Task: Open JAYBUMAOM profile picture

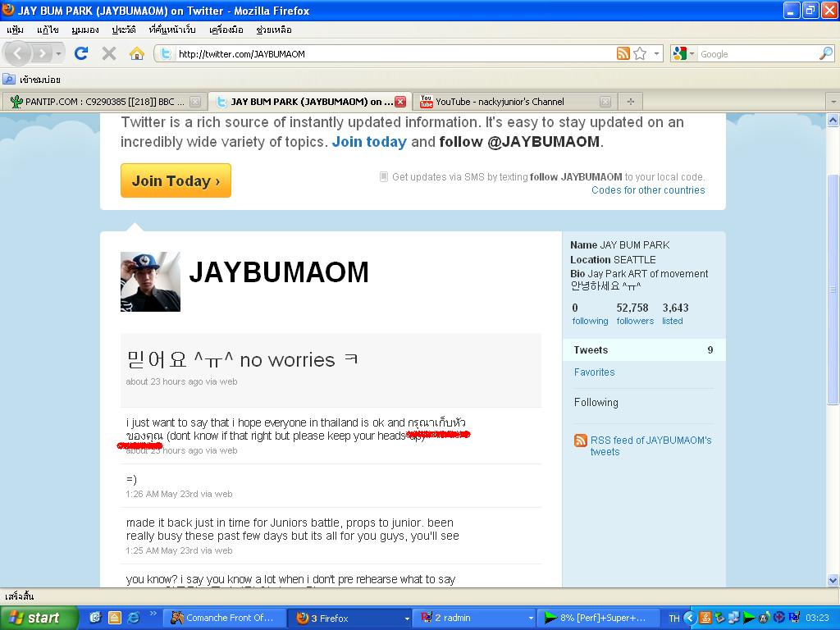Action: click(x=151, y=282)
